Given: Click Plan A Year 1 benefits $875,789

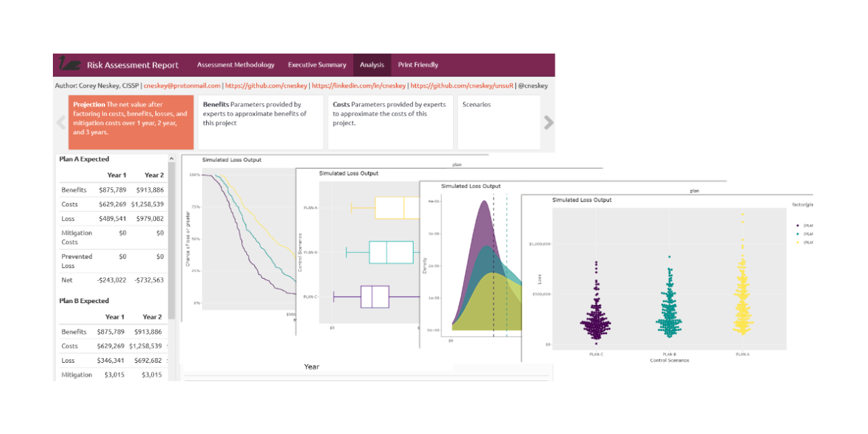Looking at the screenshot, I should click(x=111, y=191).
